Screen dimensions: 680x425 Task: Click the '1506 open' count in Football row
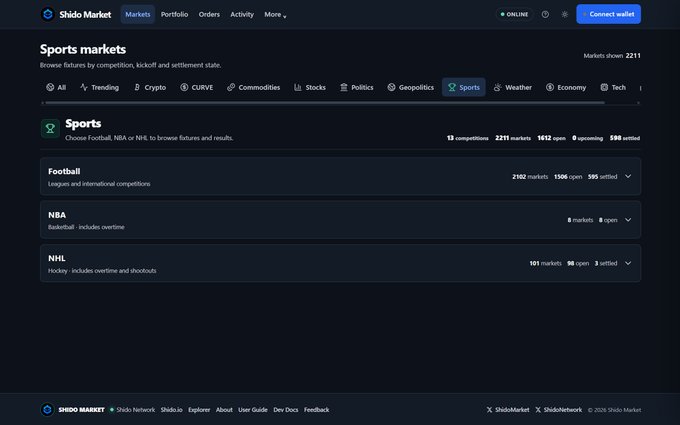(568, 177)
